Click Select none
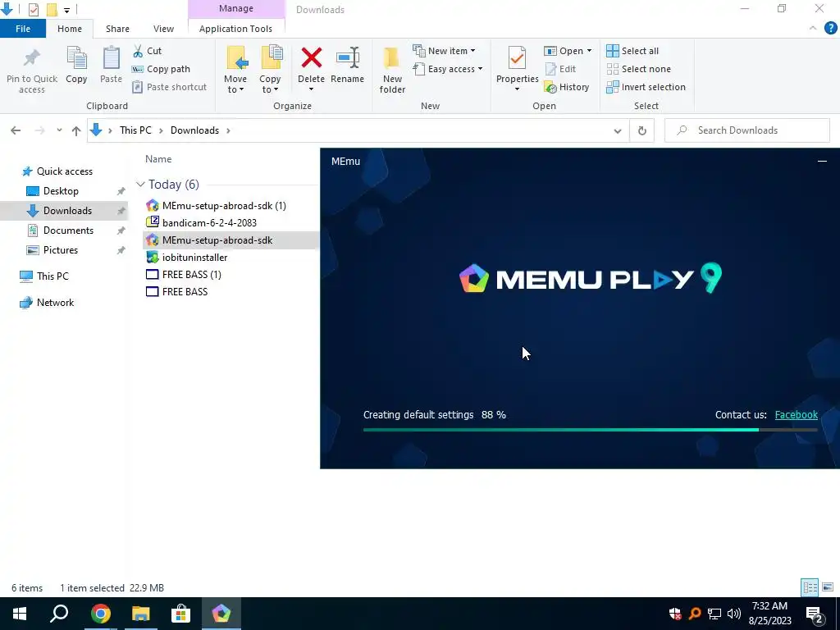 [x=638, y=69]
